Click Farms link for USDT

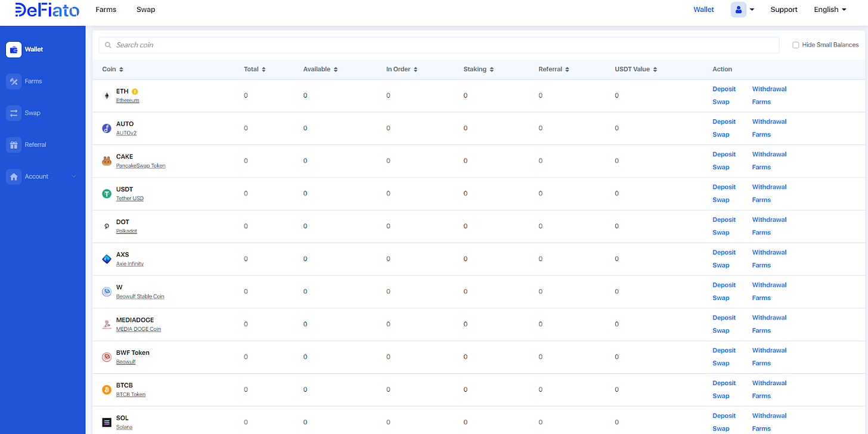coord(761,200)
